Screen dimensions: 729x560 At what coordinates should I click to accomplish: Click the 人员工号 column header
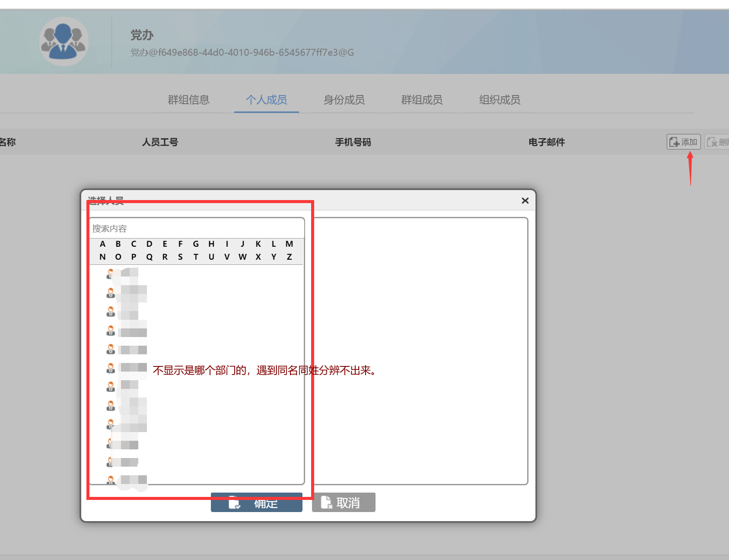[160, 142]
